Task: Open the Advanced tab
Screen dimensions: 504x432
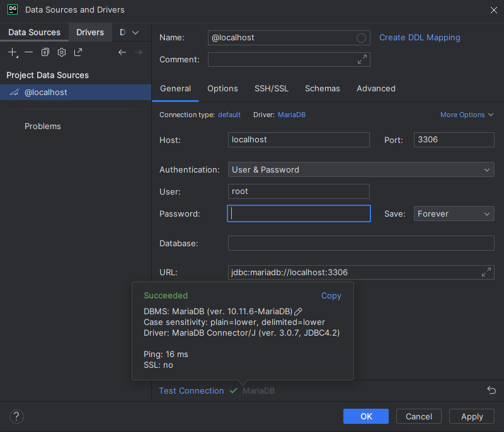Action: [375, 89]
